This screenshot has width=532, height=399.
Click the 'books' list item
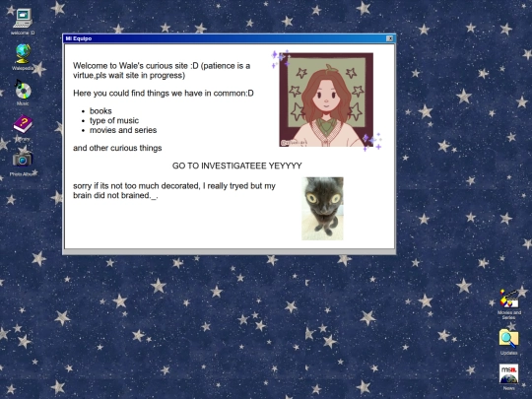pyautogui.click(x=100, y=111)
